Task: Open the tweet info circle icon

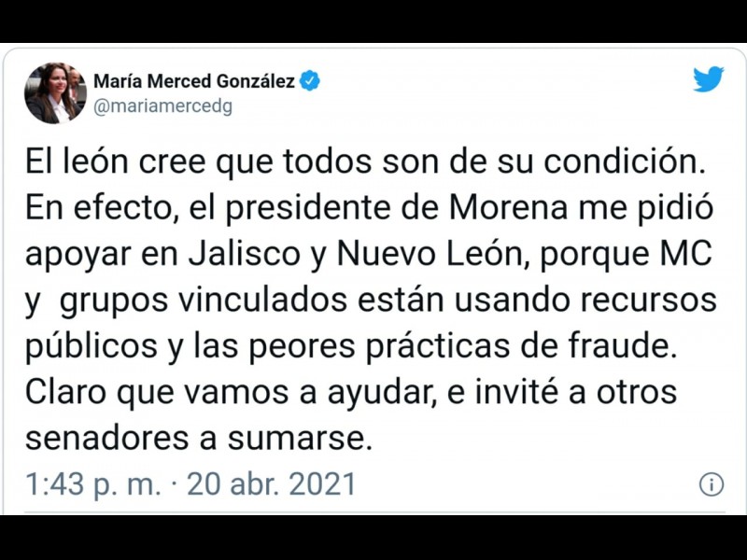Action: 712,483
